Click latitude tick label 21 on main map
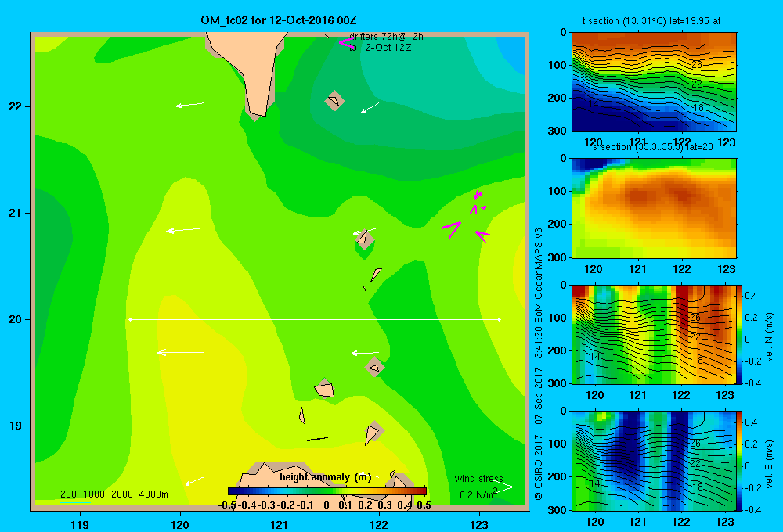The image size is (783, 532). click(x=16, y=213)
